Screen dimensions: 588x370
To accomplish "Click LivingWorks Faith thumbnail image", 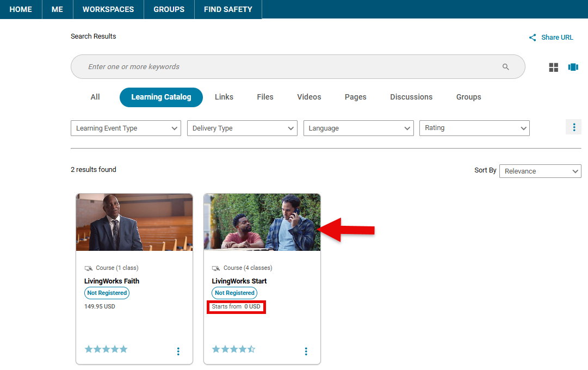I will (x=134, y=222).
